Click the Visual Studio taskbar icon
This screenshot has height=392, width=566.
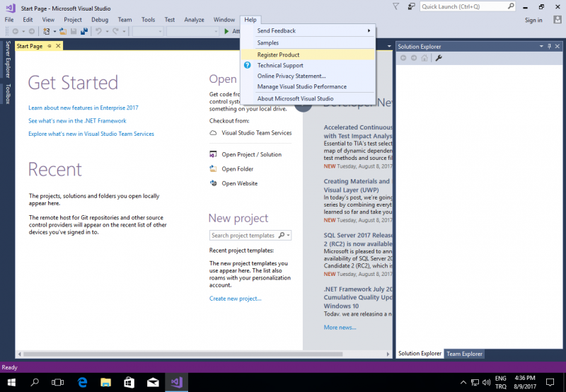176,382
